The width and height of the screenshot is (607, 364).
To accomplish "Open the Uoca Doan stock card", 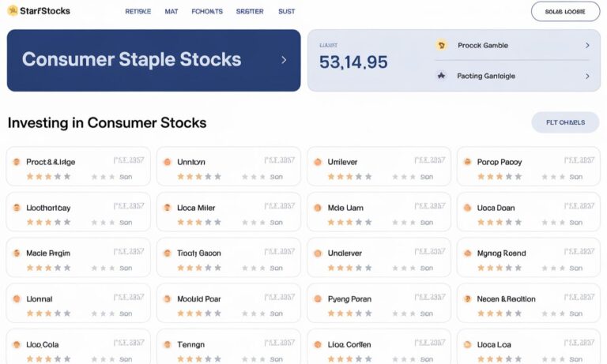I will pos(529,212).
